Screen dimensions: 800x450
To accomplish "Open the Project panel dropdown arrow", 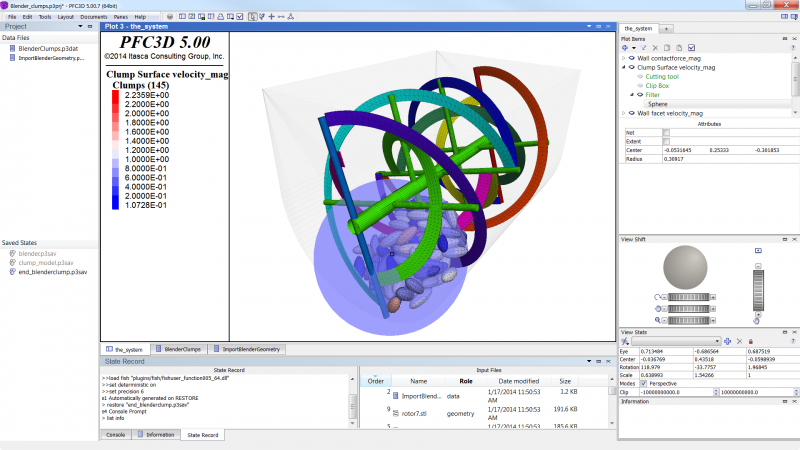I will point(80,27).
